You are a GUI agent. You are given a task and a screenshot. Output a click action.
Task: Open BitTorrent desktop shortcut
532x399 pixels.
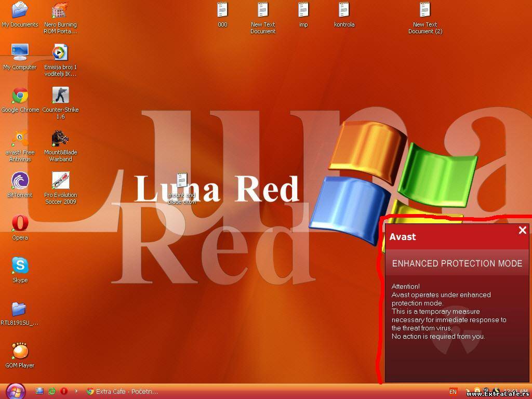[20, 181]
